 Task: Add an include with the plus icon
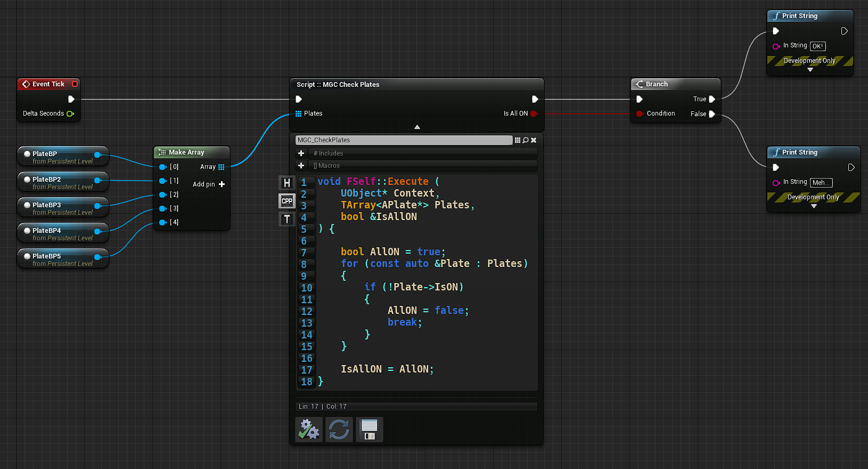pyautogui.click(x=301, y=153)
